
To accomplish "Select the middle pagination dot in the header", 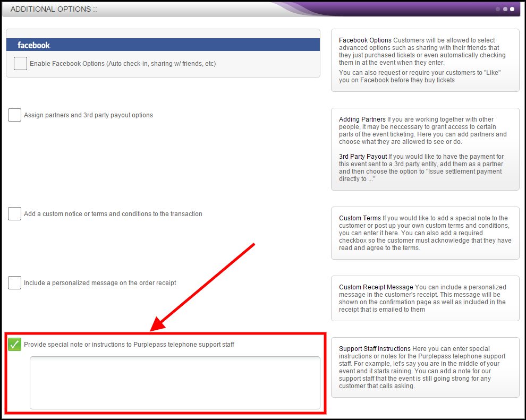I will click(505, 9).
